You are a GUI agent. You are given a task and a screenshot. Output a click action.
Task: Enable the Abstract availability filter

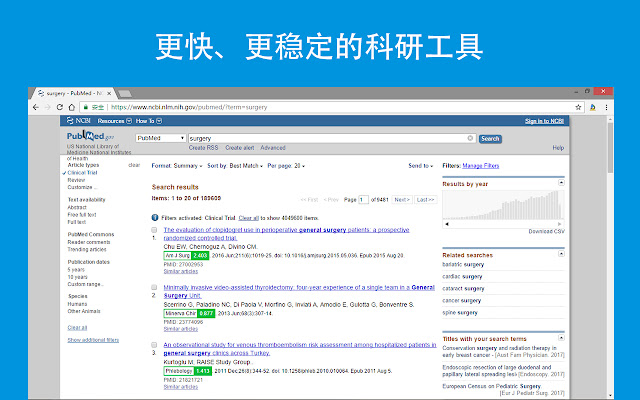77,207
